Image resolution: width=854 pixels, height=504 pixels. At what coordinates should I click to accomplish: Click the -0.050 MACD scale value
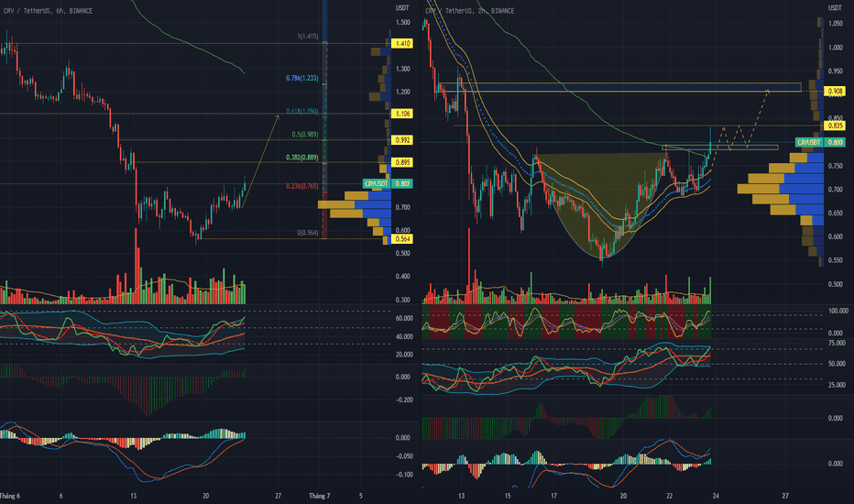tap(402, 456)
